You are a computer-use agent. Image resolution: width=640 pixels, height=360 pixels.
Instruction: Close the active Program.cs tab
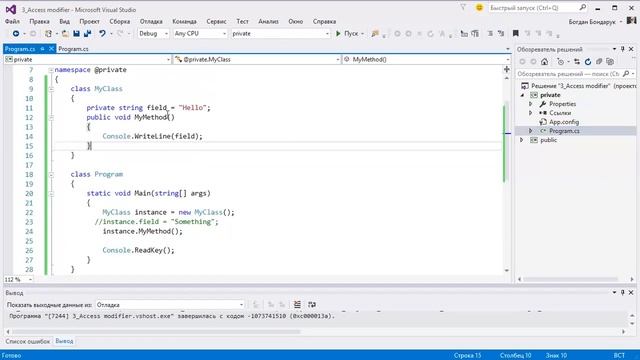point(51,49)
